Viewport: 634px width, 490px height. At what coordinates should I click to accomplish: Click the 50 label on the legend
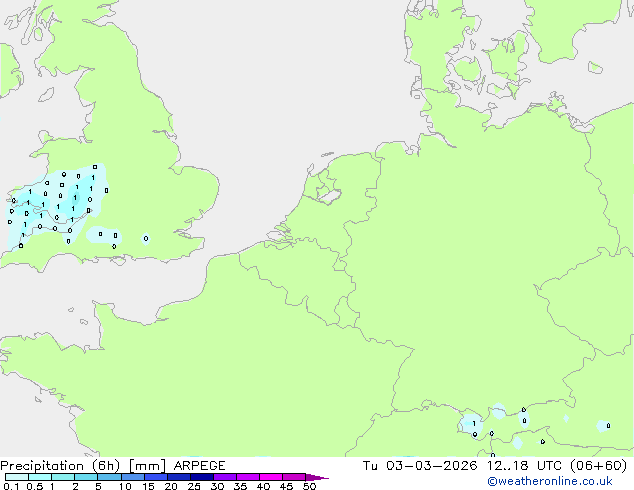tap(309, 487)
